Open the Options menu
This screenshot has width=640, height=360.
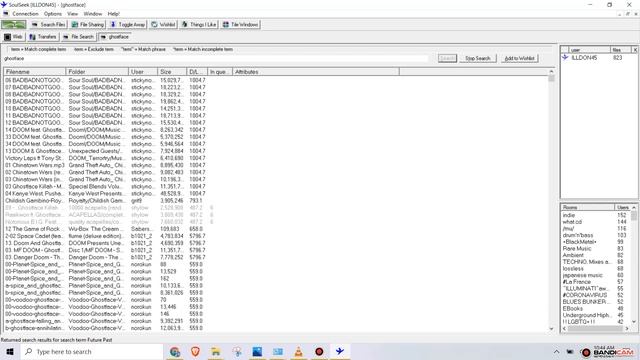pyautogui.click(x=53, y=14)
